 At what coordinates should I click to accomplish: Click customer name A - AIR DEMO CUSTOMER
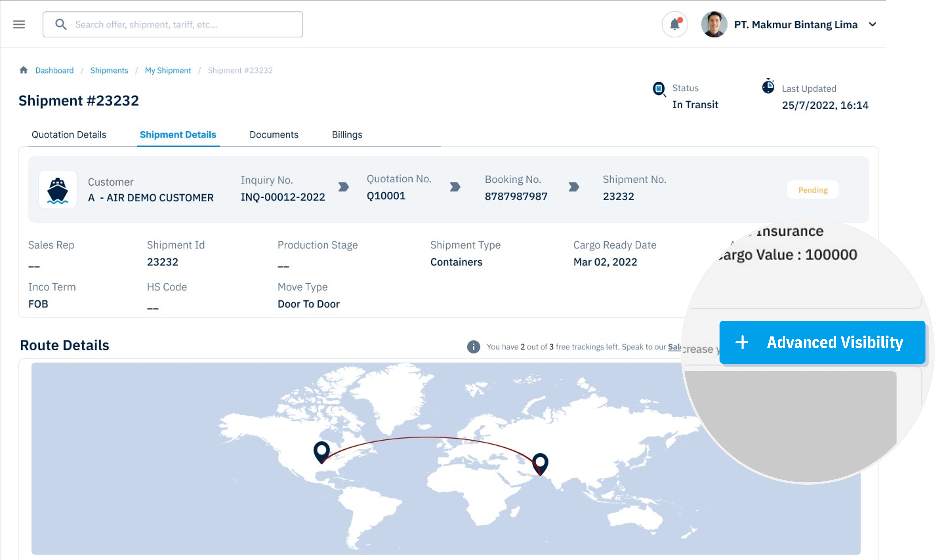(151, 198)
